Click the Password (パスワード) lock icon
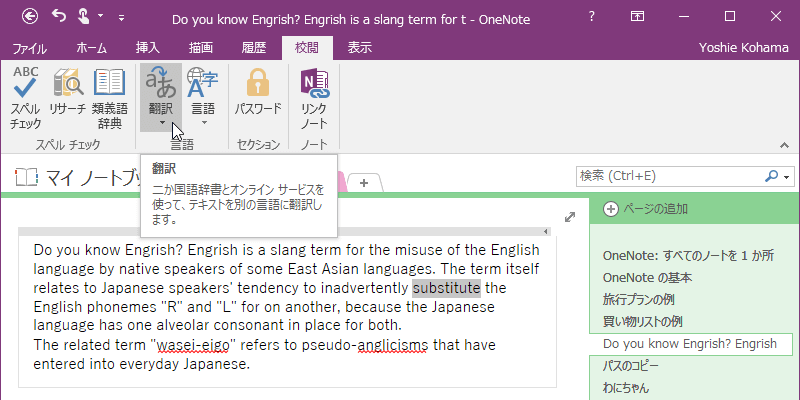The width and height of the screenshot is (800, 400). coord(258,97)
